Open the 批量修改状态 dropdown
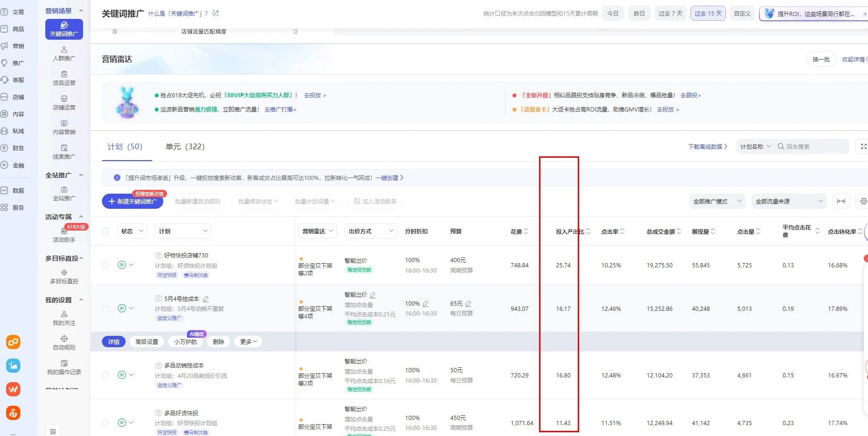Viewport: 868px width, 436px height. coord(258,201)
